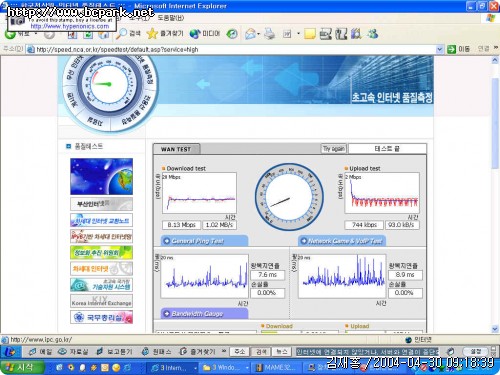Open the Favorites (즐겨찾기) star button
Image resolution: width=500 pixels, height=375 pixels.
click(x=165, y=33)
